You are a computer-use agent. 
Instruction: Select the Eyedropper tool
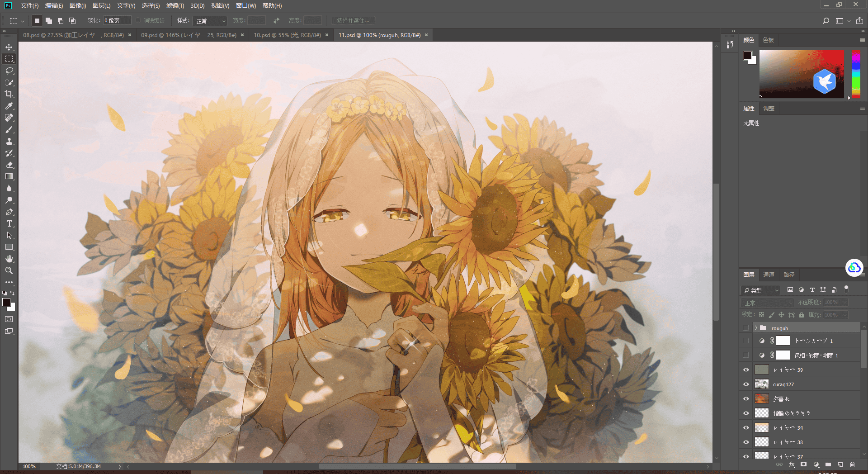pyautogui.click(x=9, y=106)
